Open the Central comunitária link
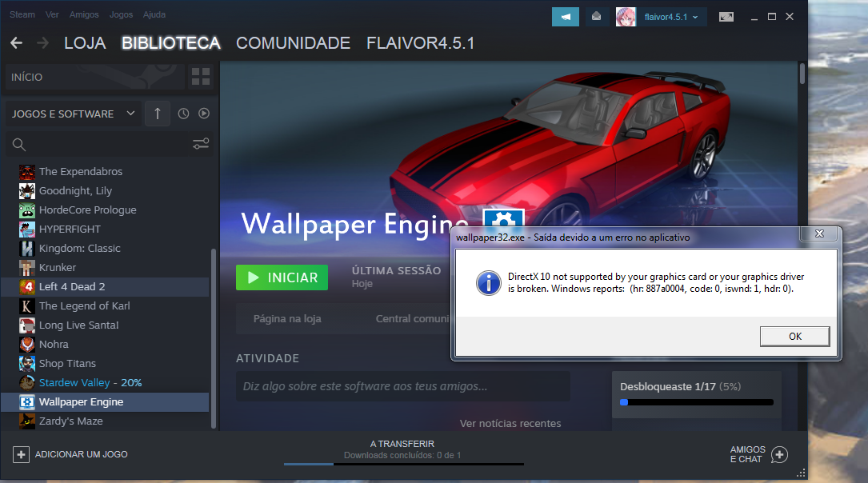This screenshot has width=868, height=483. pos(413,319)
